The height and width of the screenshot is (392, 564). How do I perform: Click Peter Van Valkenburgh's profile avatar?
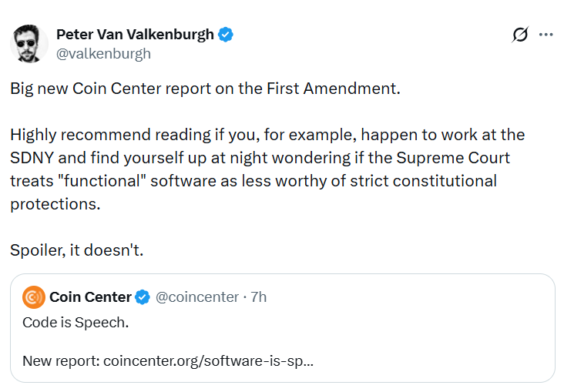click(29, 44)
